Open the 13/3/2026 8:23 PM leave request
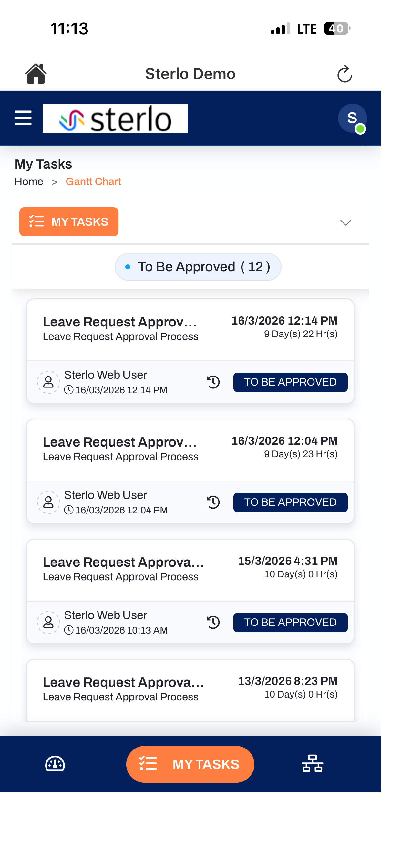 190,690
